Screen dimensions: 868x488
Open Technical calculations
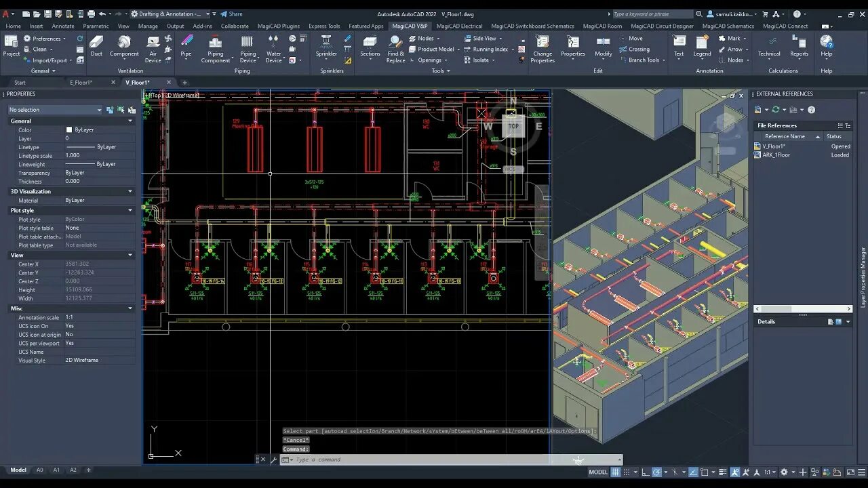[x=769, y=46]
